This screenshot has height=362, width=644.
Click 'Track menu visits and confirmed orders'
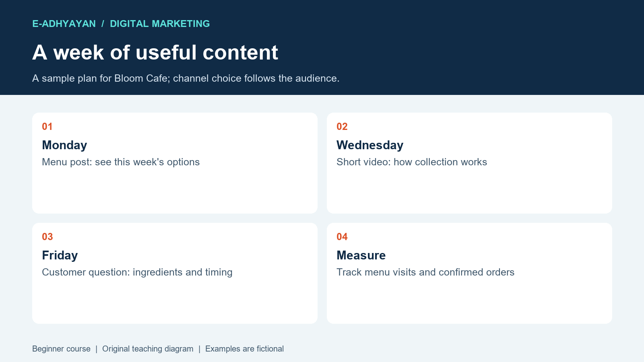[x=425, y=272]
